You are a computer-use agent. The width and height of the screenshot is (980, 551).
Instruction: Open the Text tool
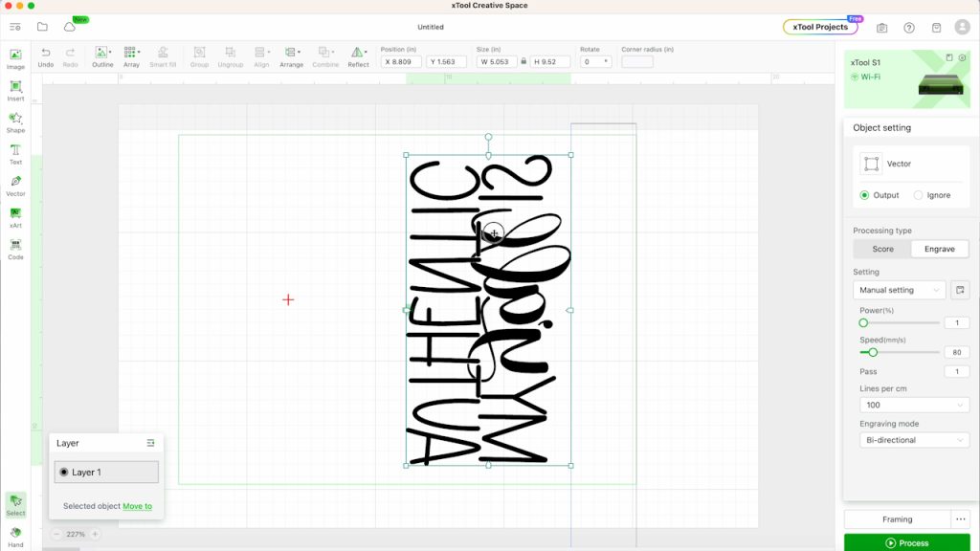pyautogui.click(x=15, y=155)
